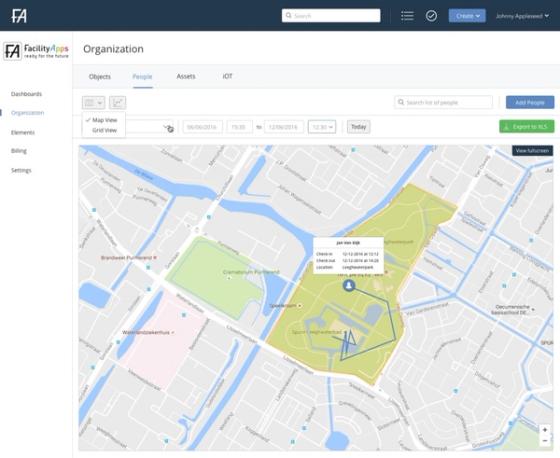Switch to the Assets tab
Screen dimensions: 560x458
pyautogui.click(x=186, y=76)
